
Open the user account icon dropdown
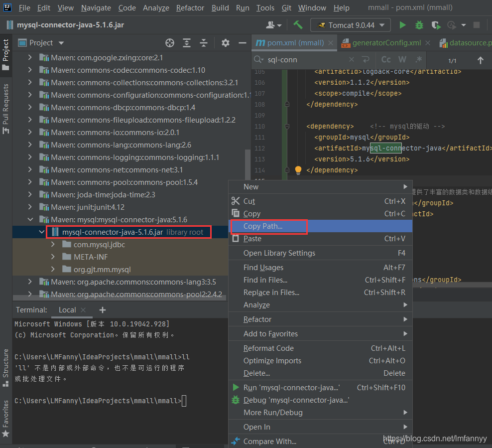(x=273, y=25)
